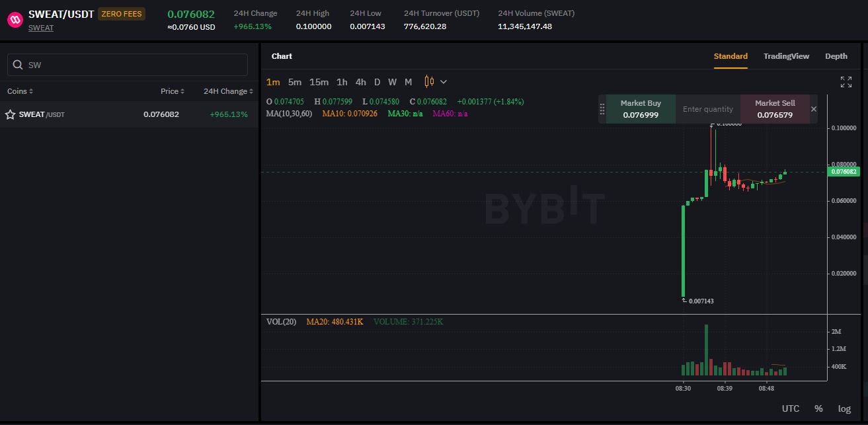Select the 1m timeframe
This screenshot has height=425, width=868.
[273, 82]
